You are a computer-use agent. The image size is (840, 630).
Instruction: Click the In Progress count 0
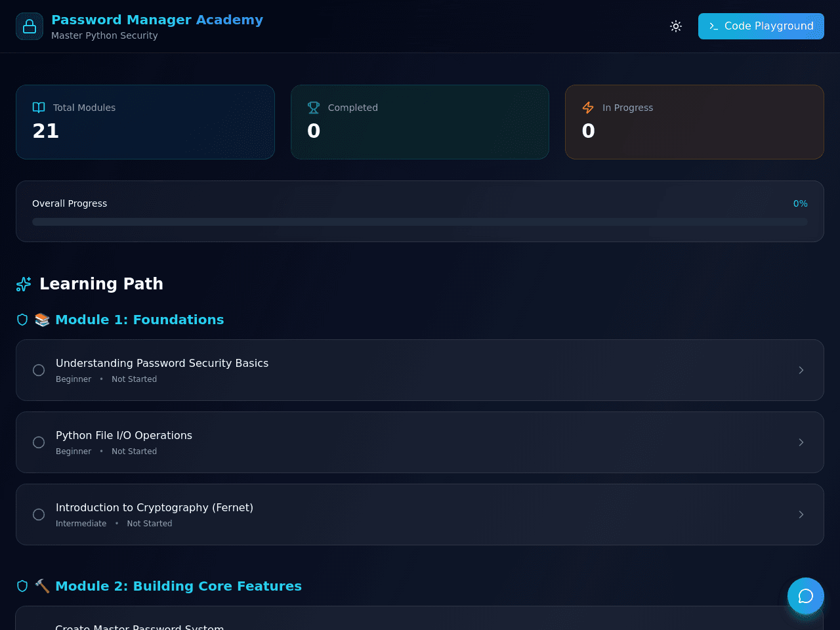588,131
